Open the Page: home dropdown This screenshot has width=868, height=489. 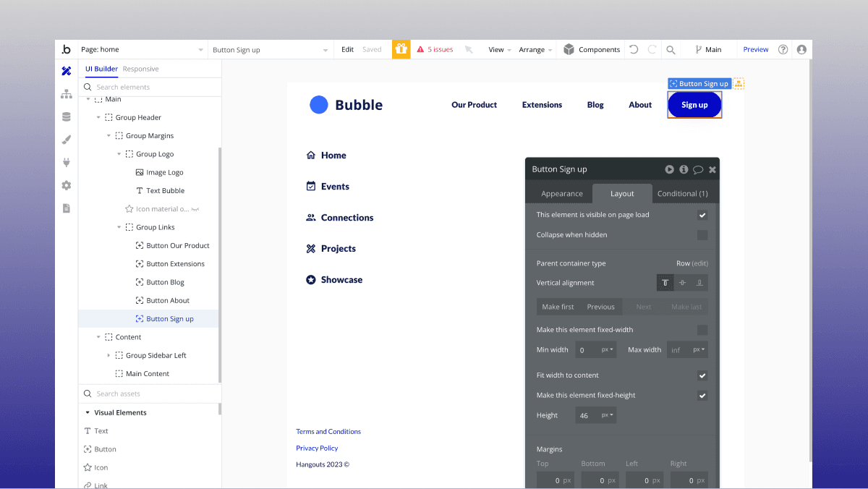coord(142,50)
